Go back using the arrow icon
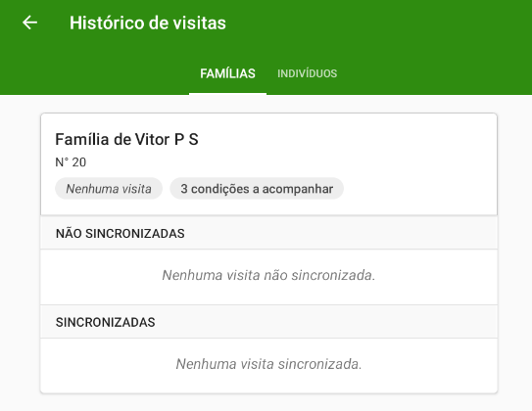 point(29,23)
